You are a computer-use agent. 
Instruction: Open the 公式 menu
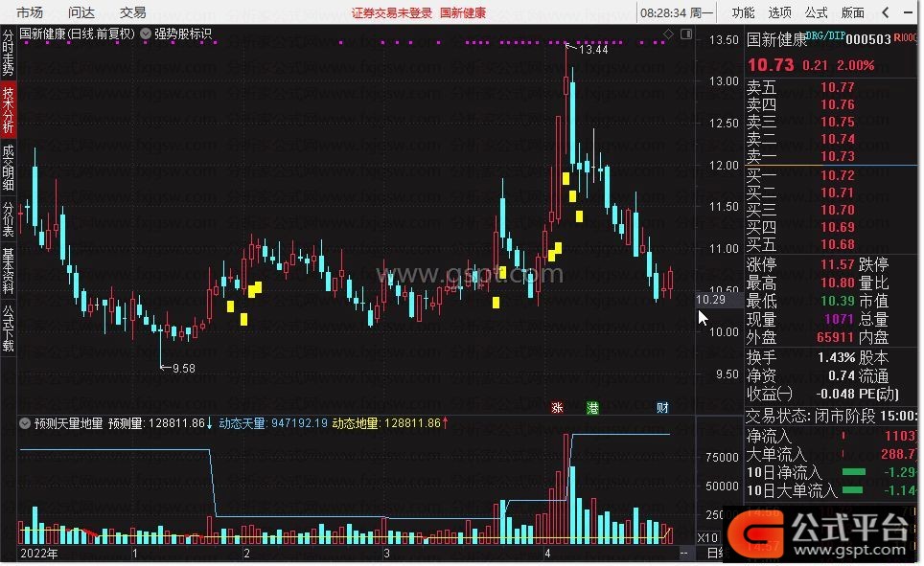coord(816,12)
